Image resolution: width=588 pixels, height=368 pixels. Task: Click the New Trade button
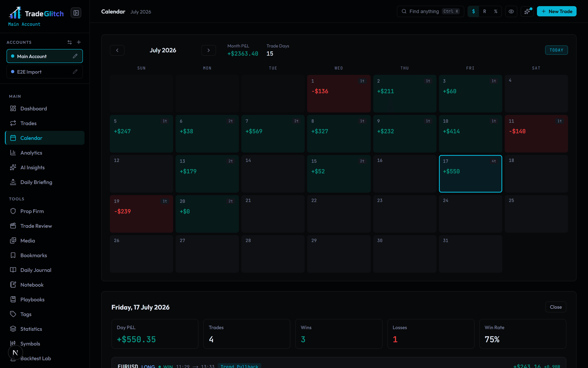556,11
